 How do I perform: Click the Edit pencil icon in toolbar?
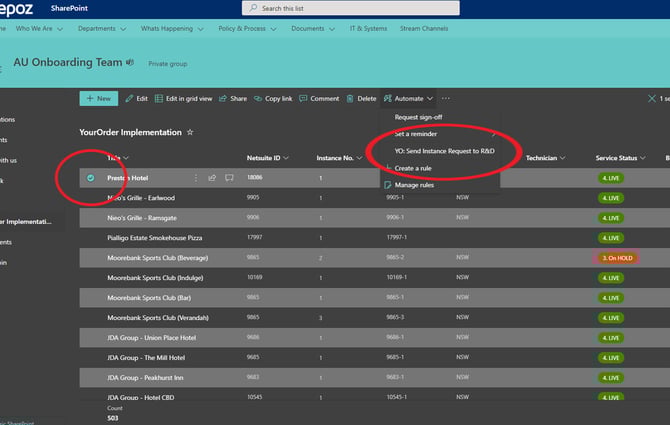[130, 99]
